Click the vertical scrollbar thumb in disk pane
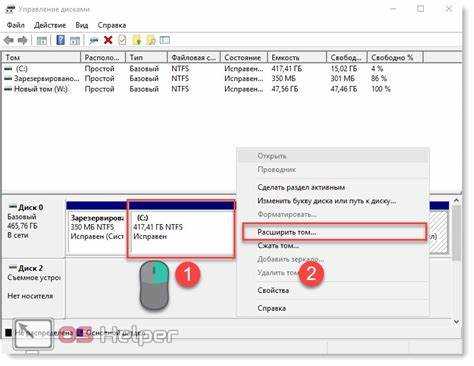Image resolution: width=474 pixels, height=366 pixels. tap(456, 233)
